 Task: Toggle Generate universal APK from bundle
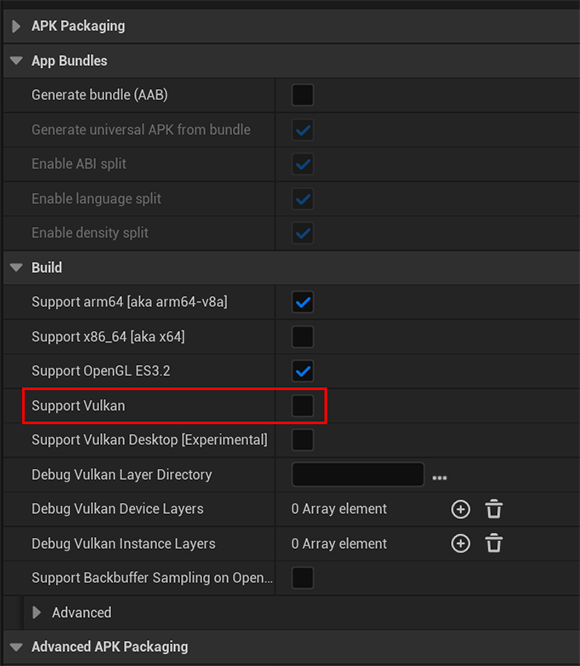point(303,130)
